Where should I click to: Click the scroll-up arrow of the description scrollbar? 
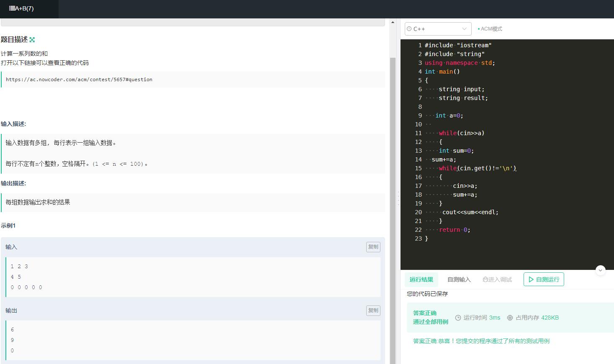393,22
